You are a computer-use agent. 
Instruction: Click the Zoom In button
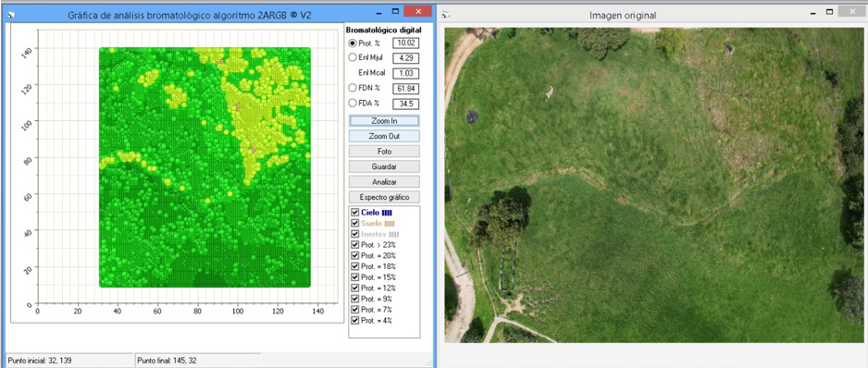(384, 120)
